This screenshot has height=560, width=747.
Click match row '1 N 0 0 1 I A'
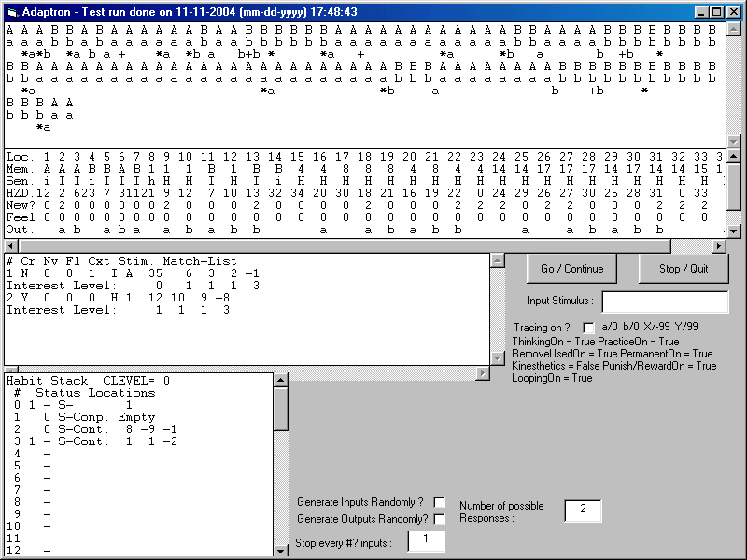[x=133, y=273]
